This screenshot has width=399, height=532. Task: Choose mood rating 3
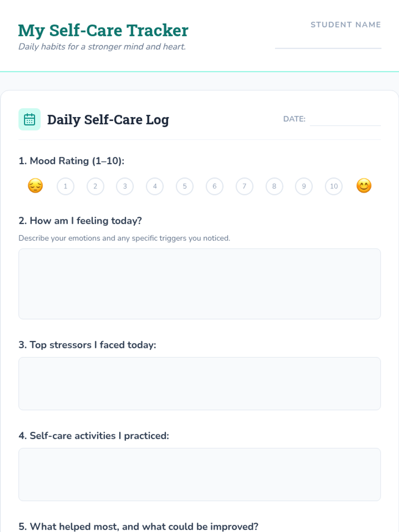125,186
